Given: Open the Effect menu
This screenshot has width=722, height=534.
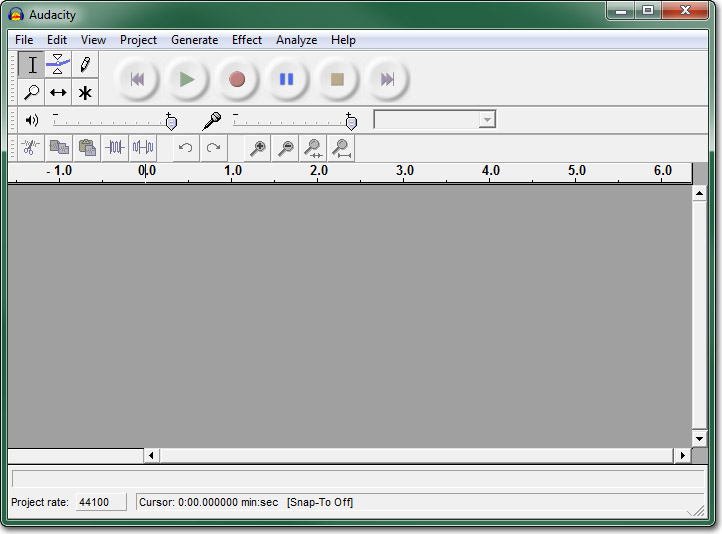Looking at the screenshot, I should pos(247,40).
